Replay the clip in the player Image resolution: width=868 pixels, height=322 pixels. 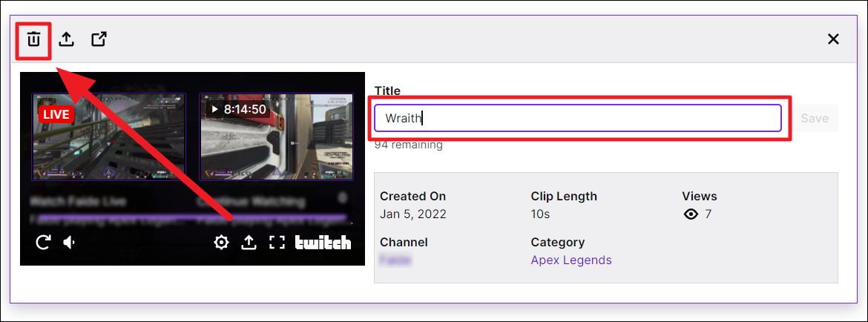(43, 243)
